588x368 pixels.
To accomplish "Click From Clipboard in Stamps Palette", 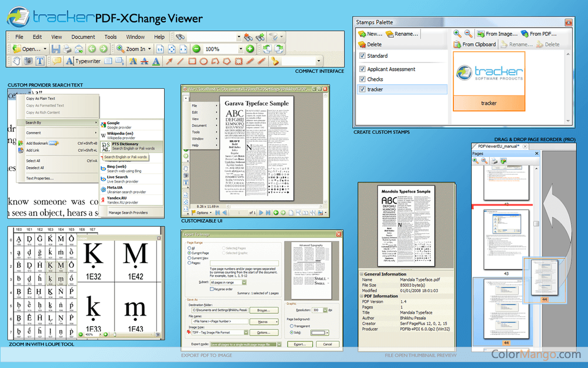I will coord(475,44).
